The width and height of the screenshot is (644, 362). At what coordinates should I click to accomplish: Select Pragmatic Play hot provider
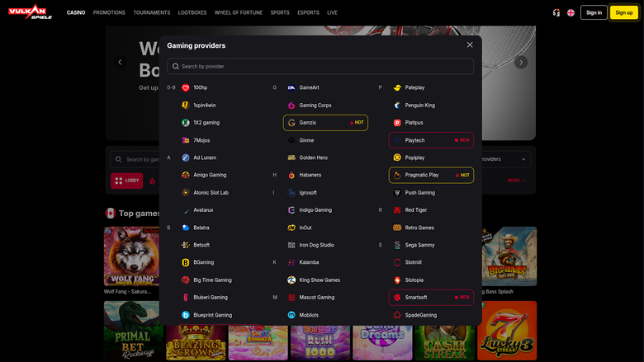[431, 175]
